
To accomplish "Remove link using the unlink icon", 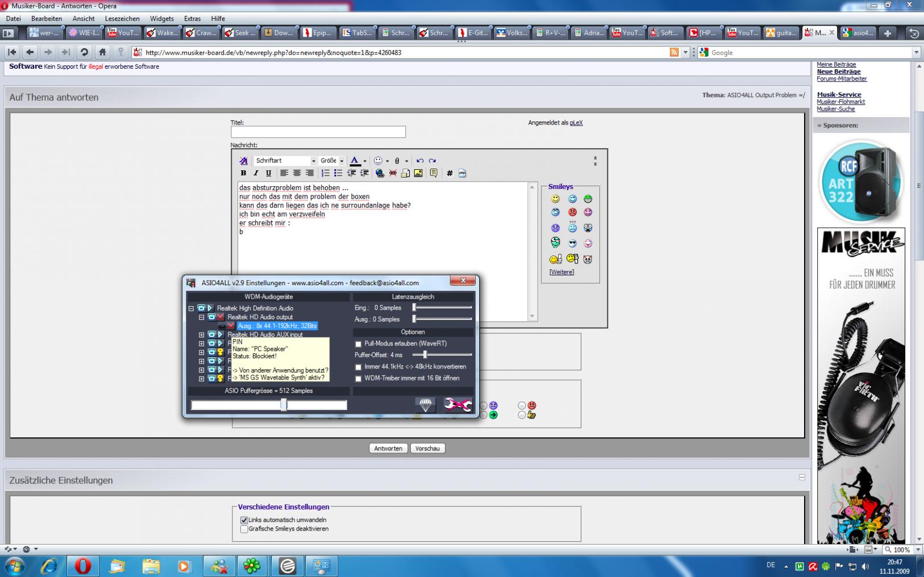I will [393, 173].
